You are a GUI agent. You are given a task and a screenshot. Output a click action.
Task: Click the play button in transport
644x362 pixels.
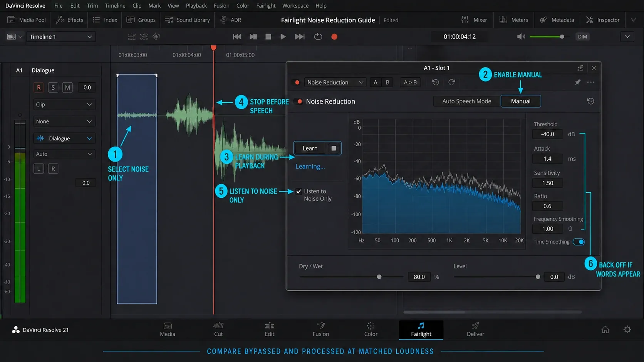[283, 37]
